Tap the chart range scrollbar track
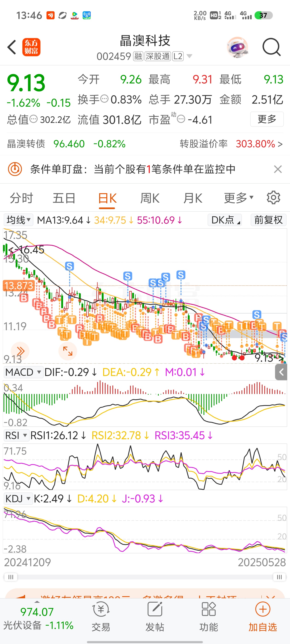Screen dimensions: 290x644 [x=145, y=577]
